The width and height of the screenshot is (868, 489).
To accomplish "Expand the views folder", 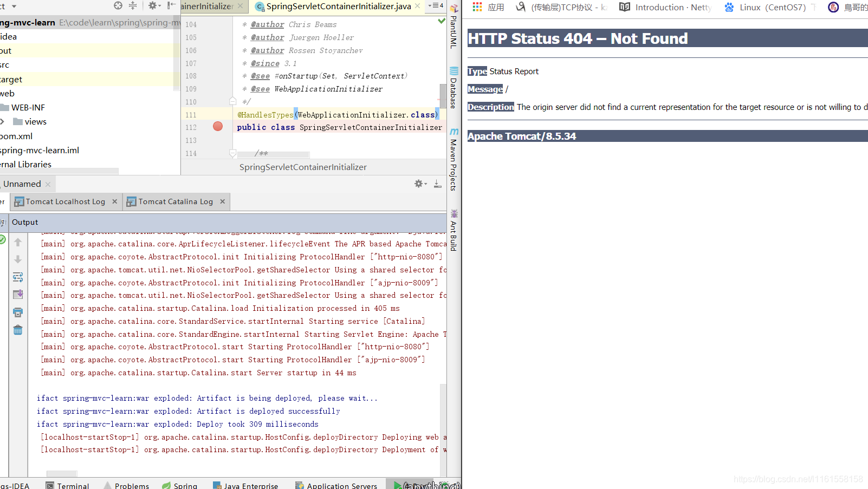I will (x=3, y=121).
